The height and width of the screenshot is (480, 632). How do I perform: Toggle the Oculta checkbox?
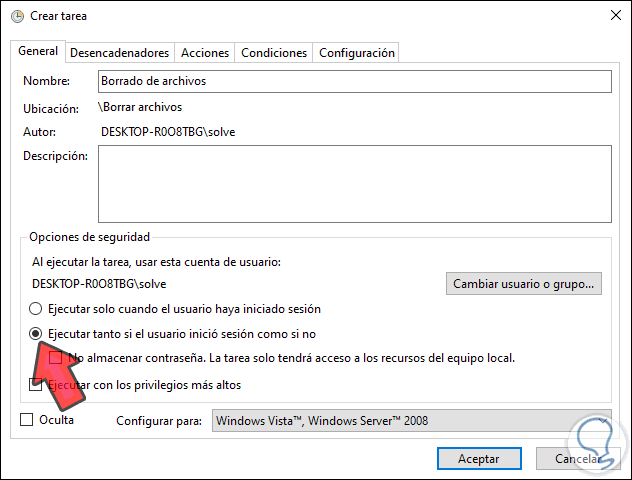27,420
